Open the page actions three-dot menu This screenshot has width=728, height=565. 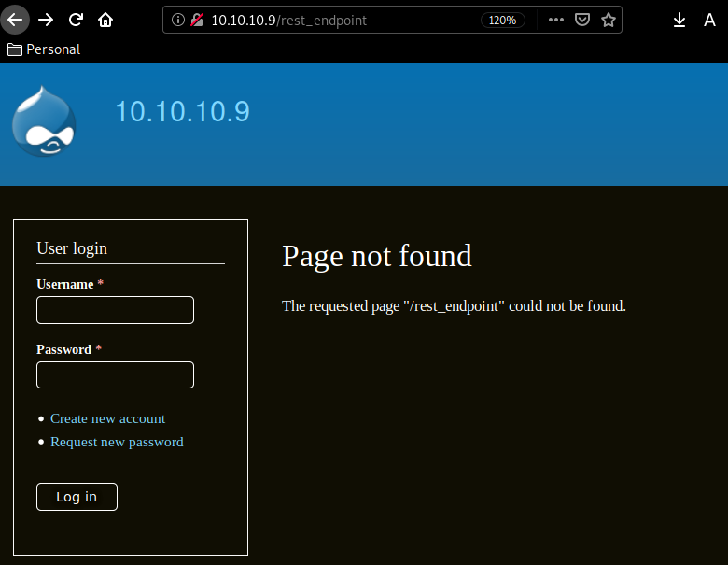click(x=556, y=20)
